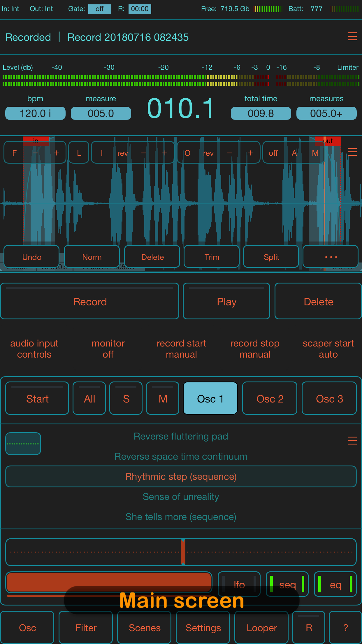Screen dimensions: 362x644
Task: Open the Osc page in bottom bar
Action: click(x=27, y=628)
